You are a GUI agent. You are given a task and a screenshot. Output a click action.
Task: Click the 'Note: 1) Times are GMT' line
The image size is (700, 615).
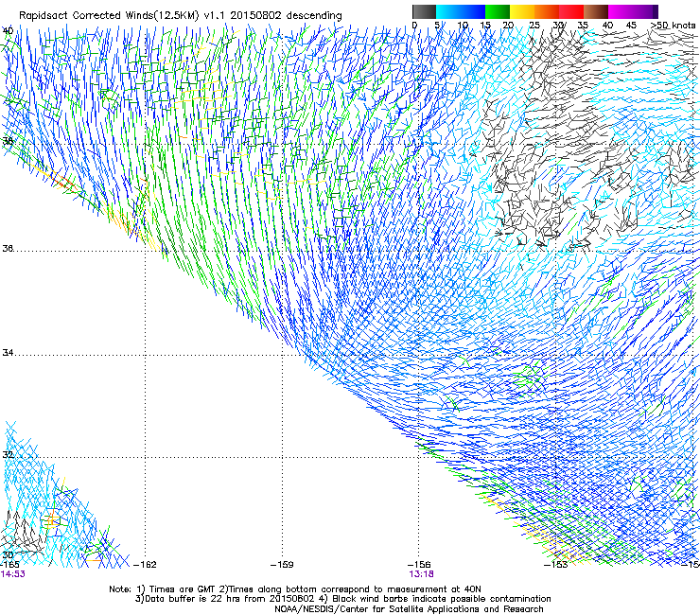pos(294,589)
